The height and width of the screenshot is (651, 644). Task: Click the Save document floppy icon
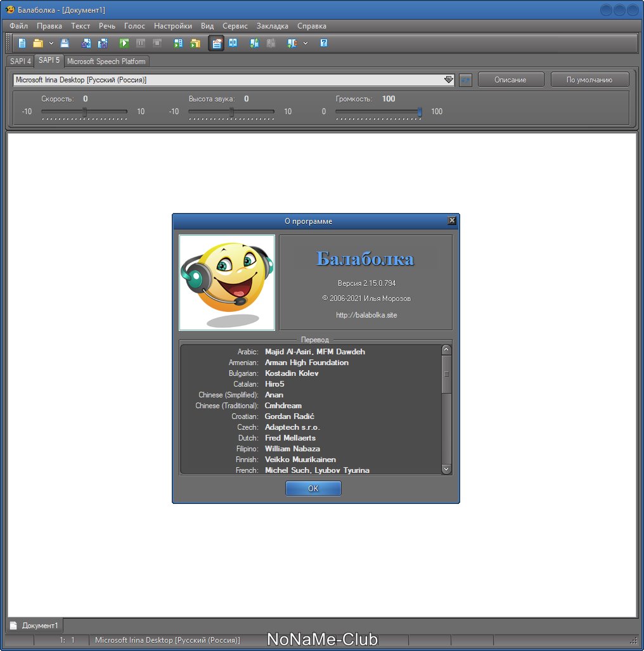[x=65, y=43]
